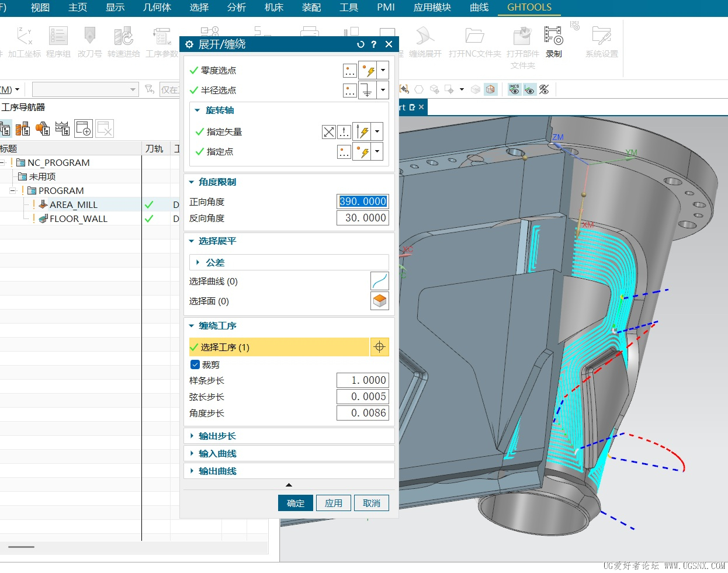The width and height of the screenshot is (728, 573).
Task: Expand the 输出步长 section
Action: tap(217, 436)
